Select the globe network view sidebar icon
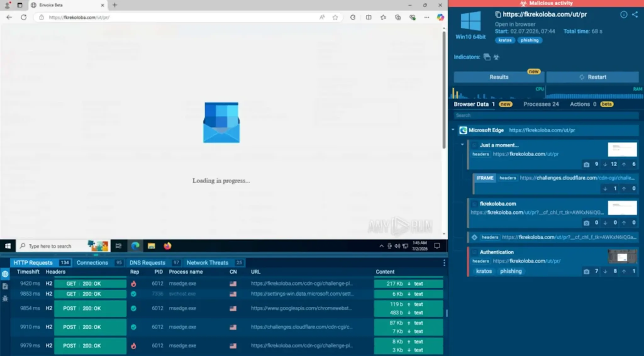 [x=5, y=274]
